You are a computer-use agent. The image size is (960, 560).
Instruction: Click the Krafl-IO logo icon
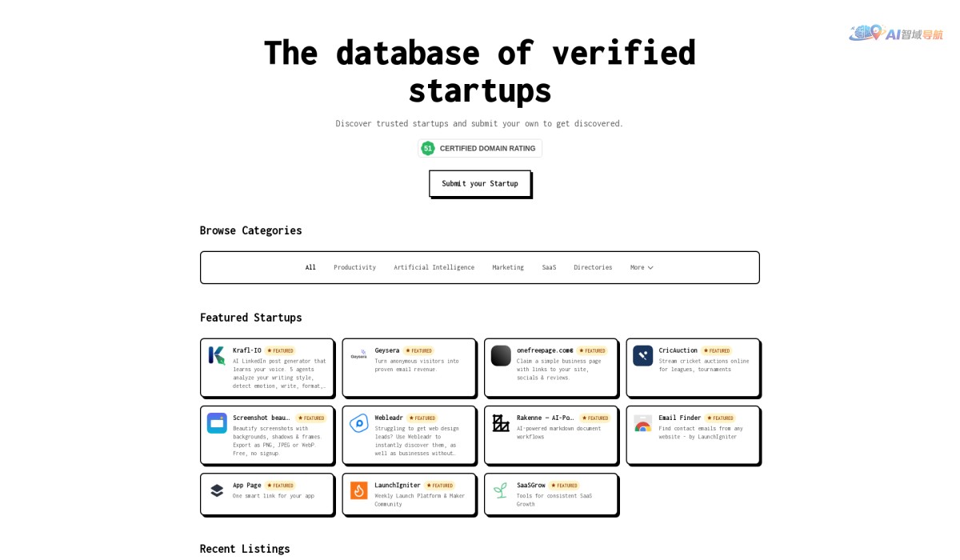(x=216, y=355)
